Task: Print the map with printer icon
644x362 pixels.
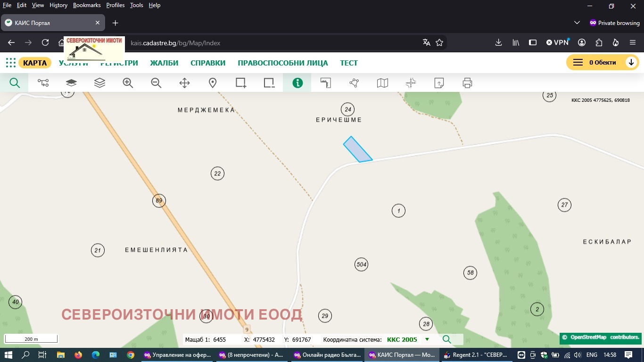Action: tap(467, 83)
